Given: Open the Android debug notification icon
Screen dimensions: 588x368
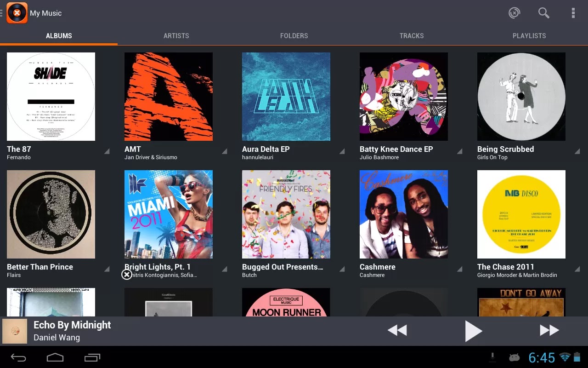Looking at the screenshot, I should [514, 357].
